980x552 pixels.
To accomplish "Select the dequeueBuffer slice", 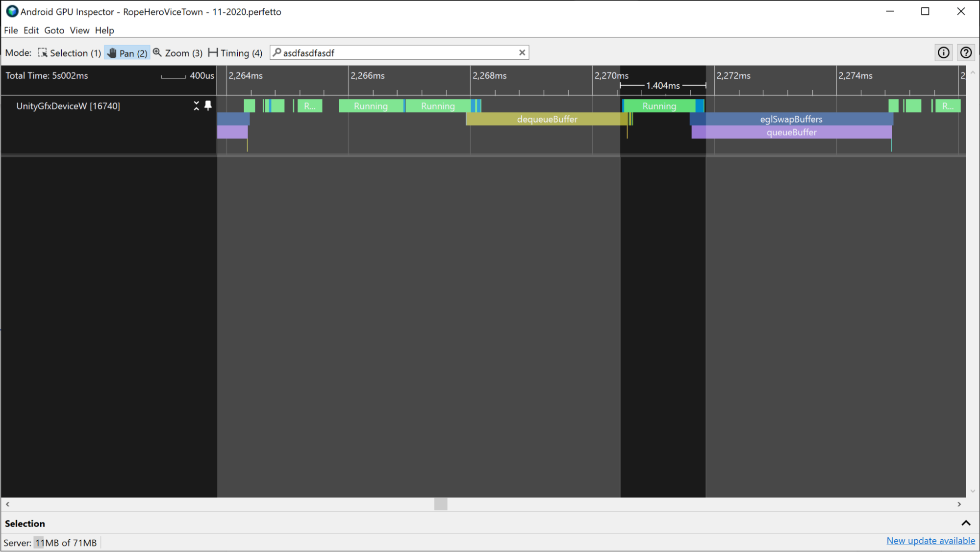I will pos(547,119).
